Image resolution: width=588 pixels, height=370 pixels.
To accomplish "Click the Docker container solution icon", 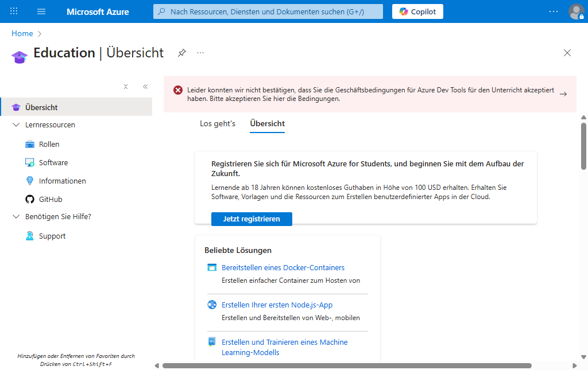I will [x=212, y=267].
